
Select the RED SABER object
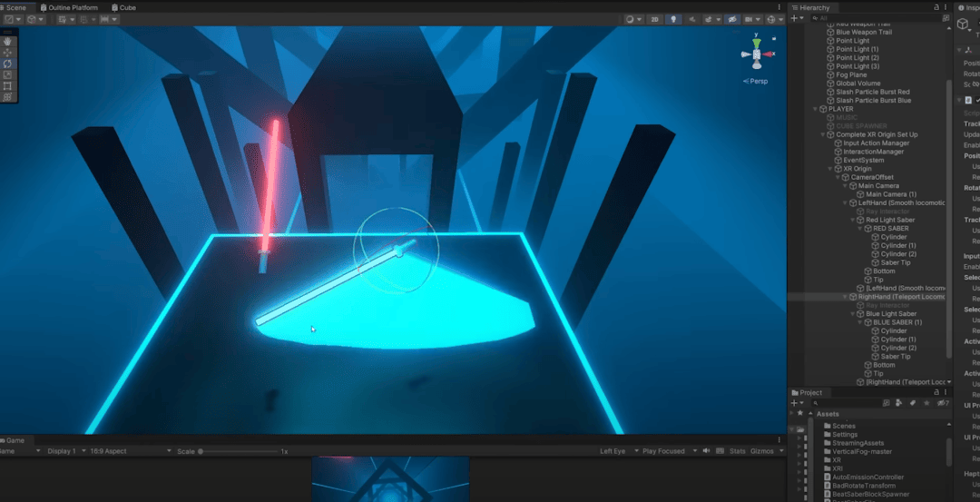pyautogui.click(x=891, y=228)
